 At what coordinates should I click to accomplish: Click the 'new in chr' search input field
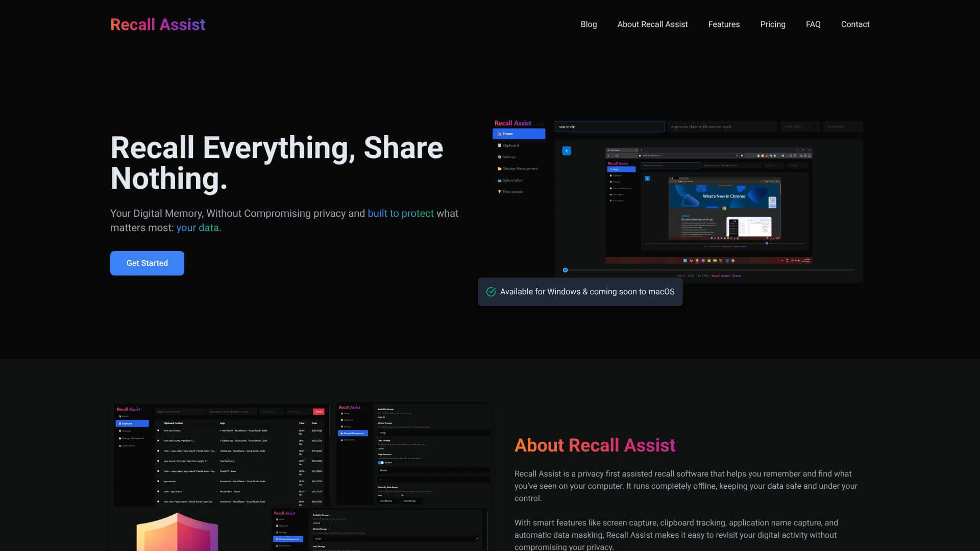tap(610, 127)
